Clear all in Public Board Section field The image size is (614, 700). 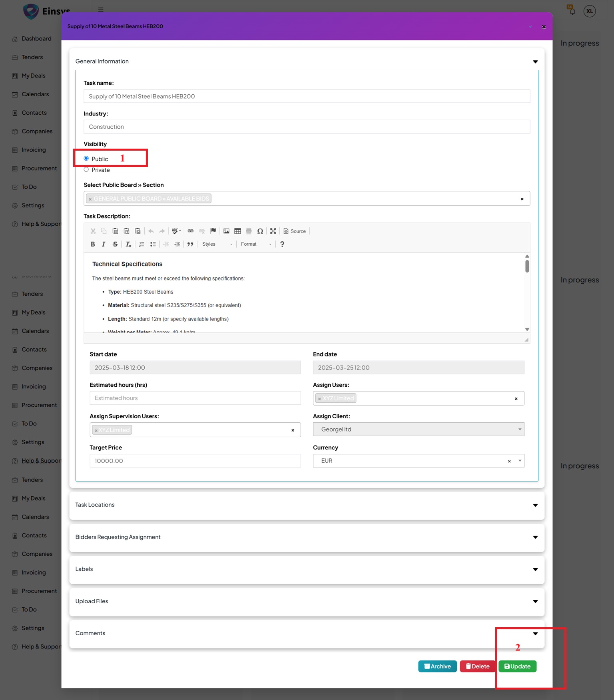[x=522, y=199]
